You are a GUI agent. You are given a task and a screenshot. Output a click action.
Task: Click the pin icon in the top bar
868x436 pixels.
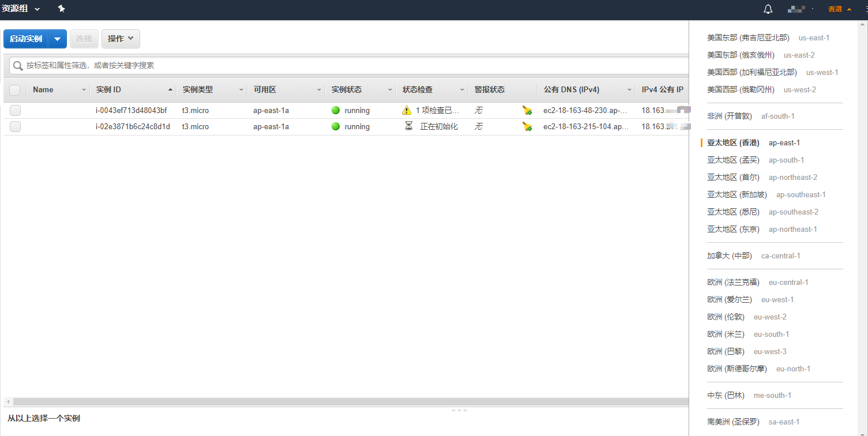click(62, 9)
